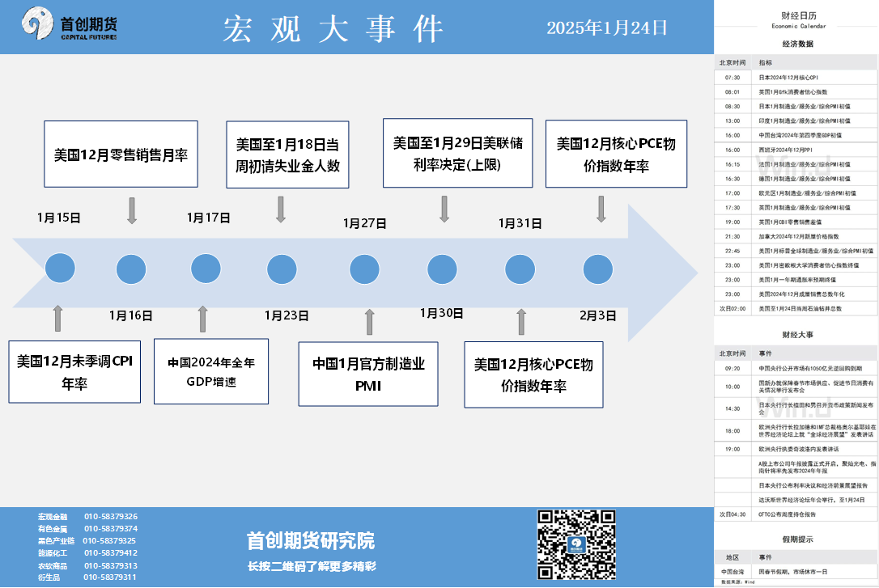This screenshot has height=588, width=879.
Task: Select the 达沃斯世界经济论坛年会 event
Action: click(x=796, y=500)
